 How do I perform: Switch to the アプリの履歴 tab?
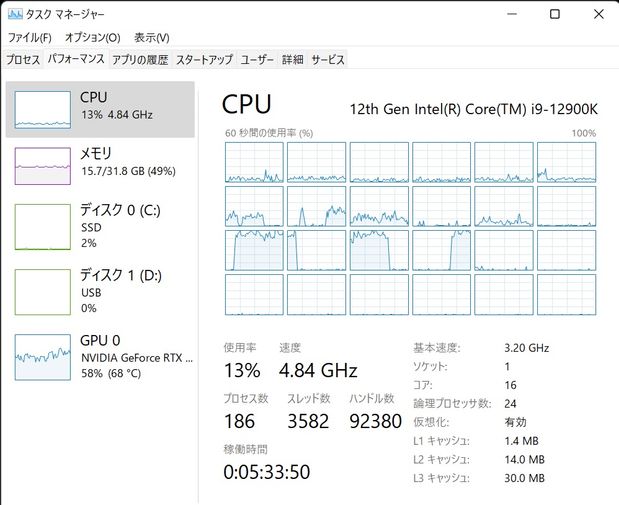pos(140,60)
